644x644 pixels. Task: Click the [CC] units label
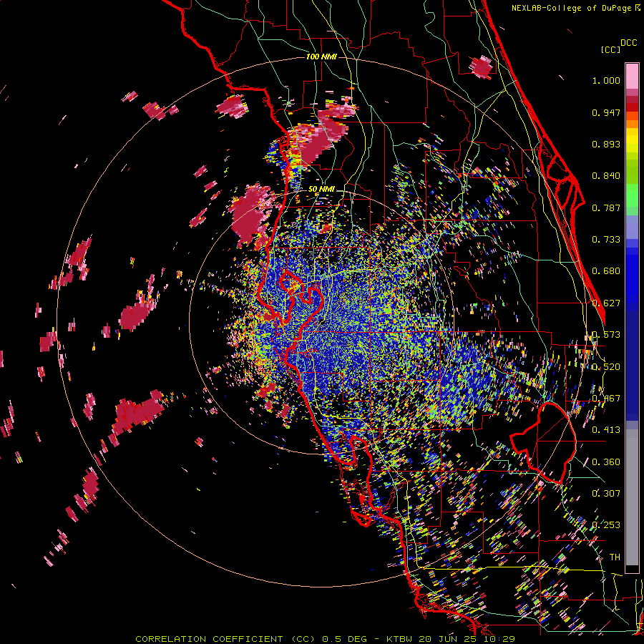pyautogui.click(x=610, y=50)
